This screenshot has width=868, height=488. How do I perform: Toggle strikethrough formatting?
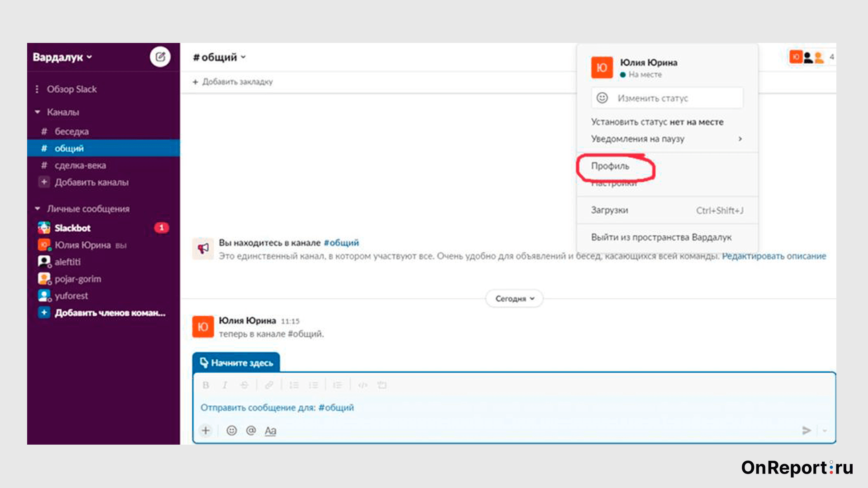click(x=244, y=385)
